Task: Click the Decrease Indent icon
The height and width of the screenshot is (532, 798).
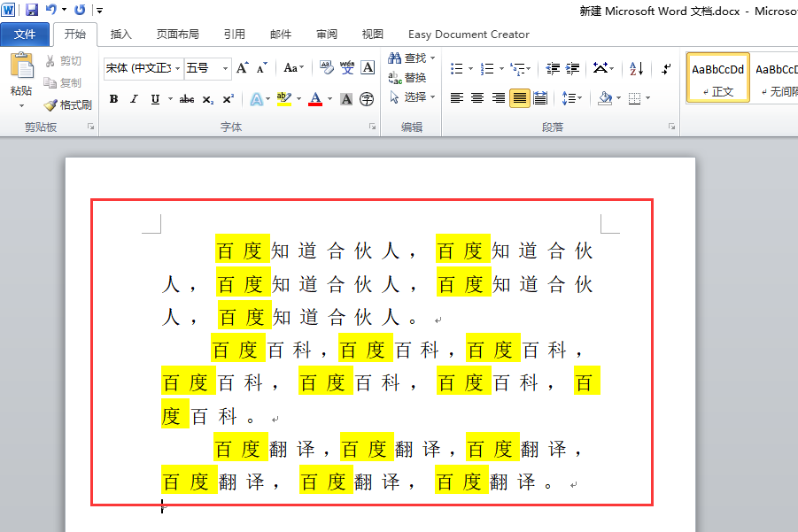Action: (553, 69)
